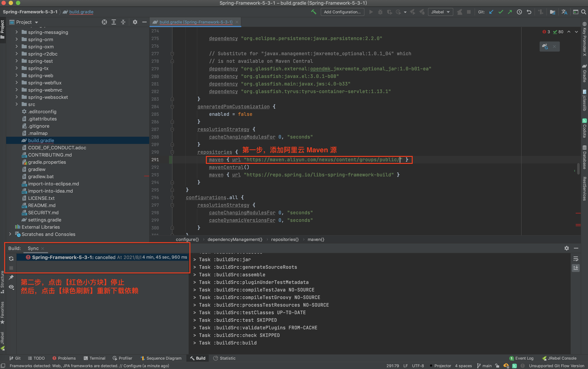This screenshot has height=369, width=588.
Task: Toggle soft-wrap in build output
Action: click(x=576, y=259)
